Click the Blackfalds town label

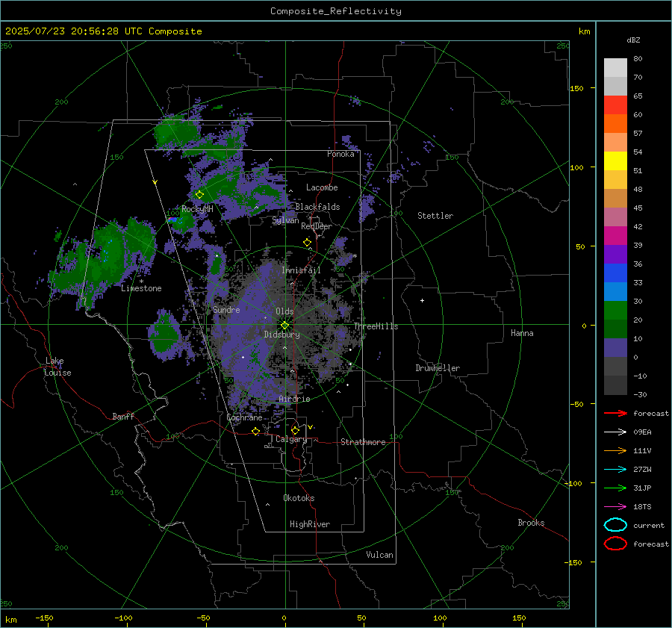pos(317,207)
